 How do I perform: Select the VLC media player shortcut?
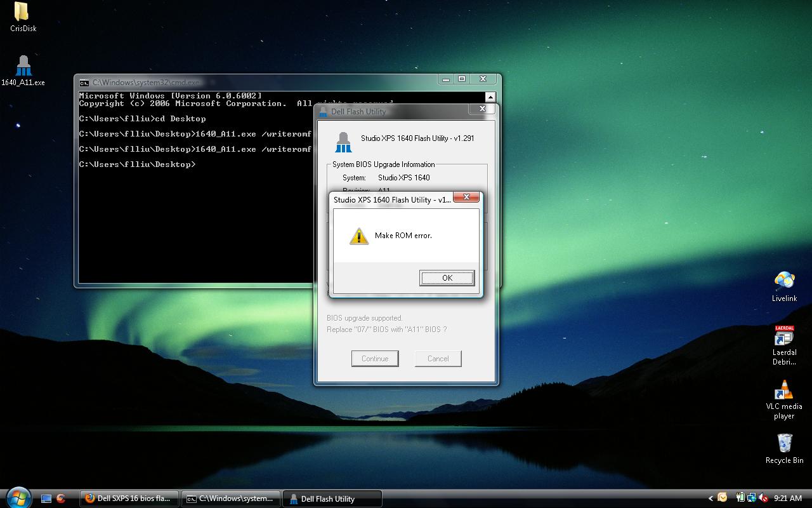pyautogui.click(x=784, y=400)
